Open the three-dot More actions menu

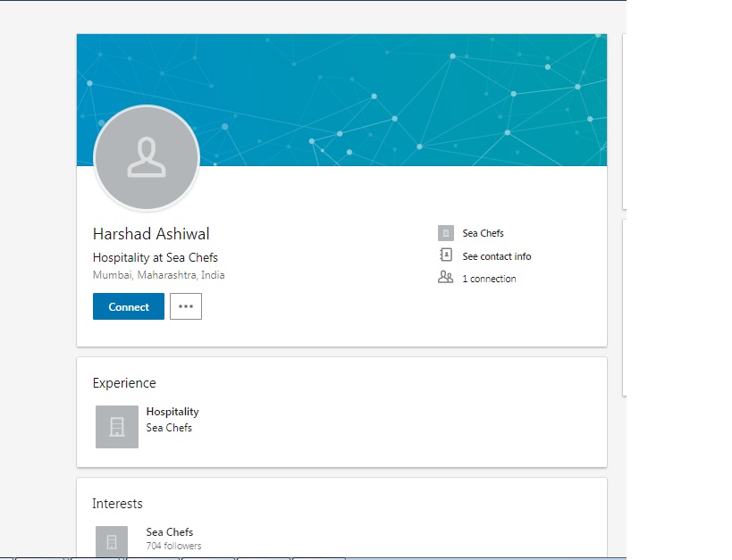tap(186, 306)
